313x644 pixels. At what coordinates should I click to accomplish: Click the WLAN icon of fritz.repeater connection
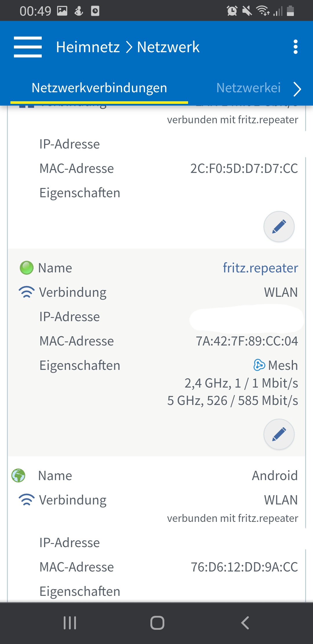27,292
